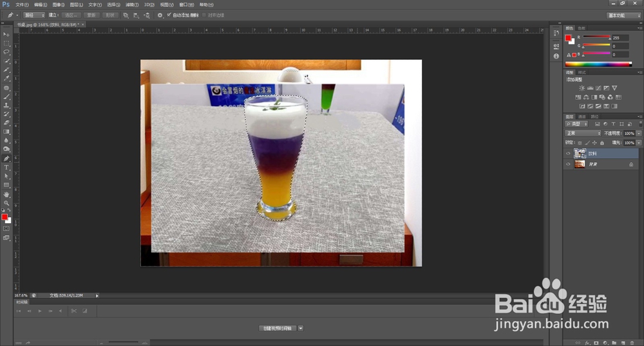Open the 图像(I) menu
644x346 pixels.
59,5
